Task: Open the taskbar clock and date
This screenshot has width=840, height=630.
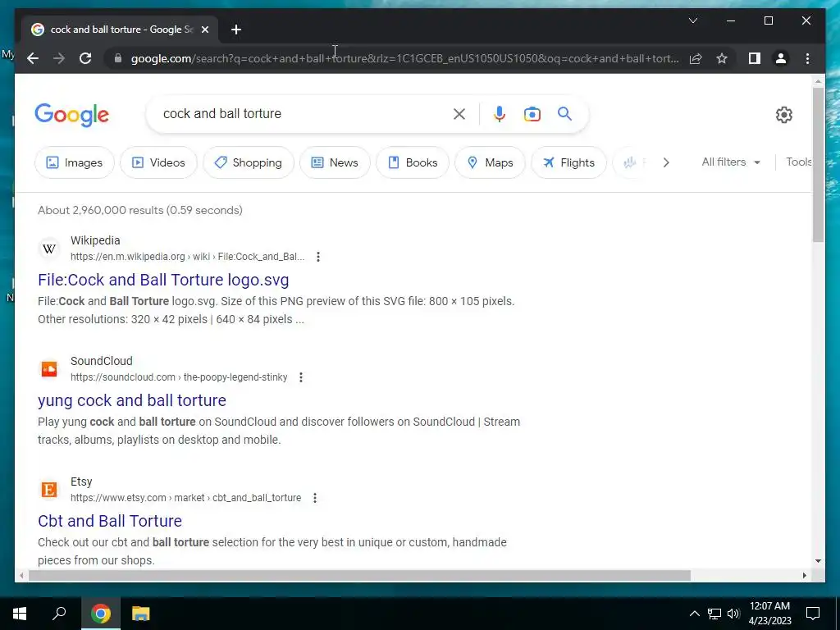Action: [769, 614]
